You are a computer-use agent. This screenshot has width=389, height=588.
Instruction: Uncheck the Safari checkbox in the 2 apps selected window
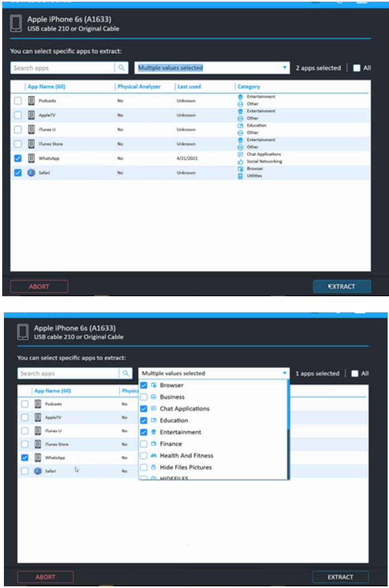point(18,173)
